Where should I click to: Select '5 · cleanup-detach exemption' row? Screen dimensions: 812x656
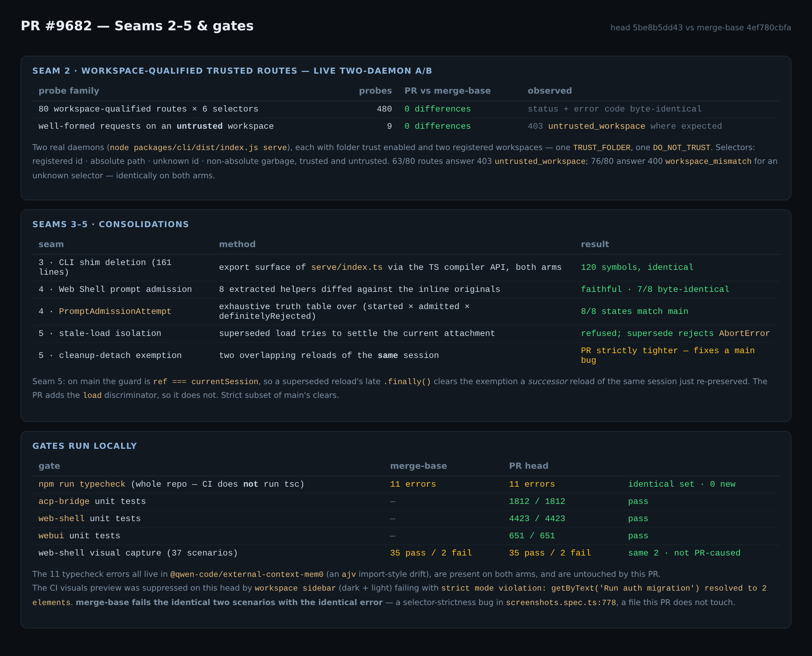click(x=406, y=356)
